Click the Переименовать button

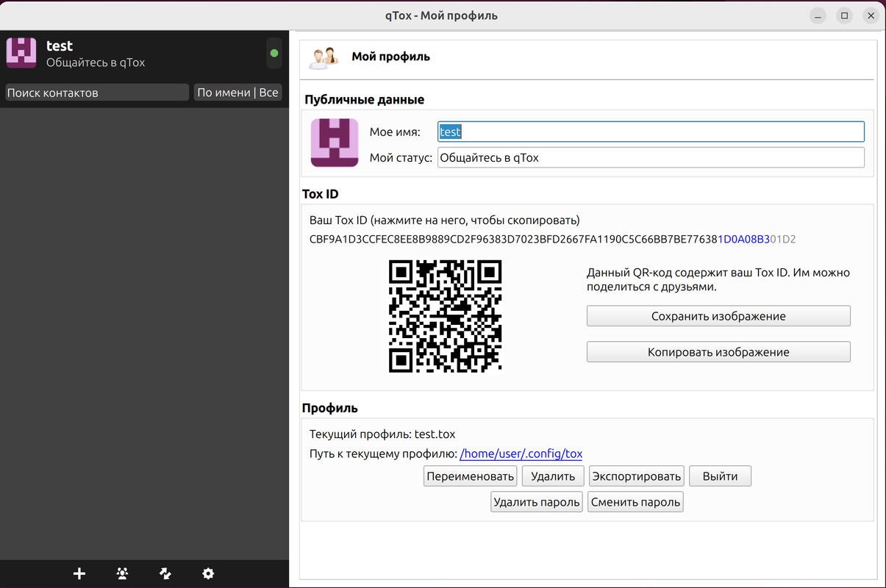(x=471, y=476)
